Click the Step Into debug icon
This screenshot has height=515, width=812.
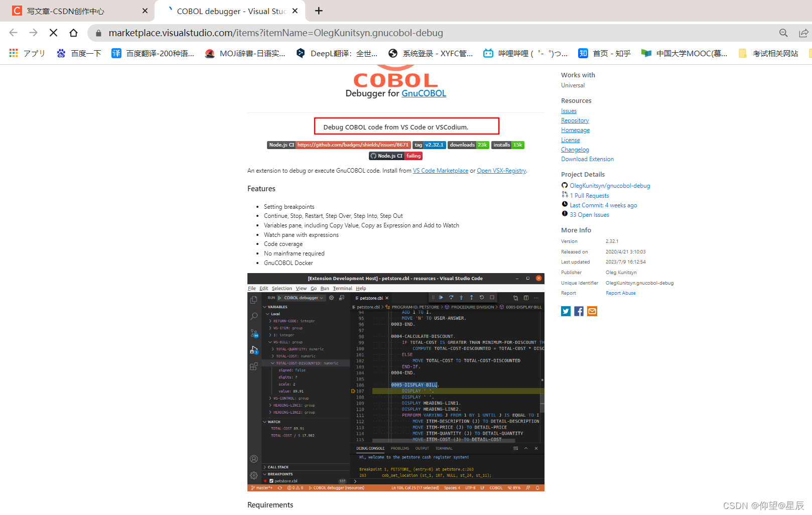(x=461, y=297)
